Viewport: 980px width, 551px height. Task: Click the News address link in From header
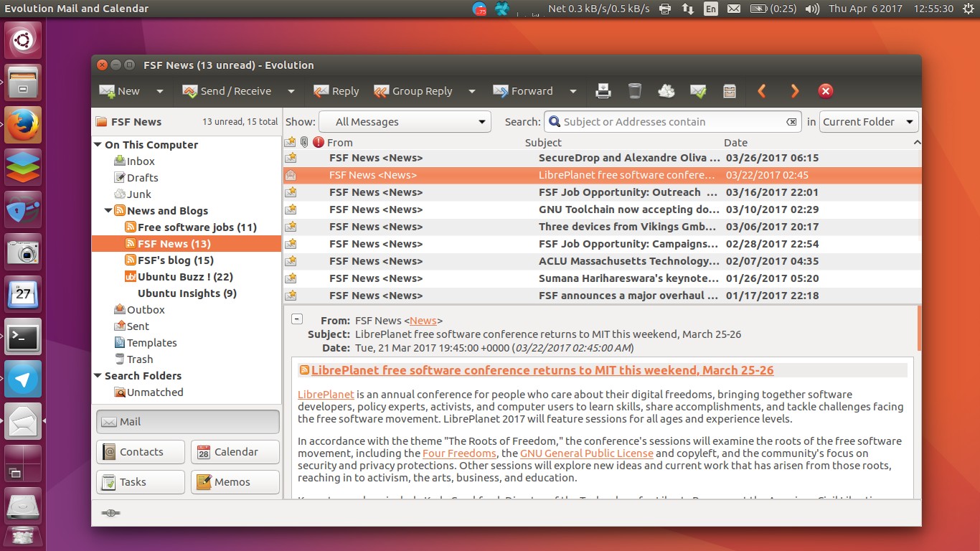(x=423, y=321)
